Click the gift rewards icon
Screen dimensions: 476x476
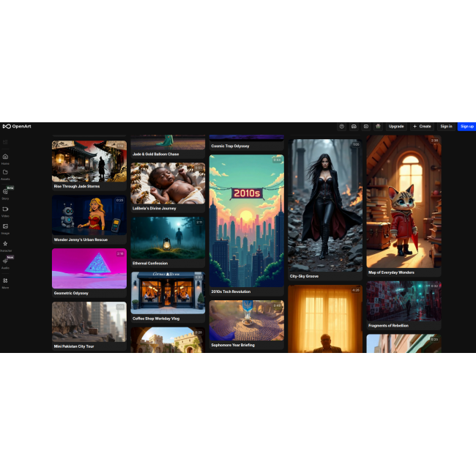[378, 126]
